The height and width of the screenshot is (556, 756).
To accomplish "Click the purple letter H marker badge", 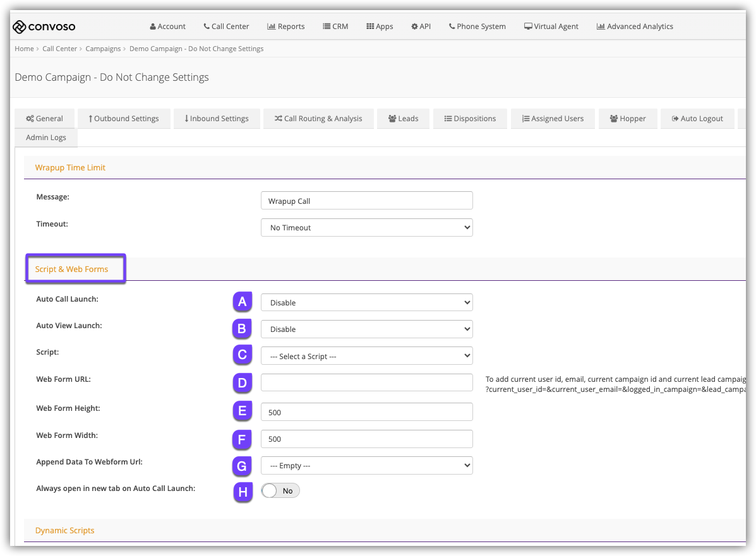I will [242, 492].
